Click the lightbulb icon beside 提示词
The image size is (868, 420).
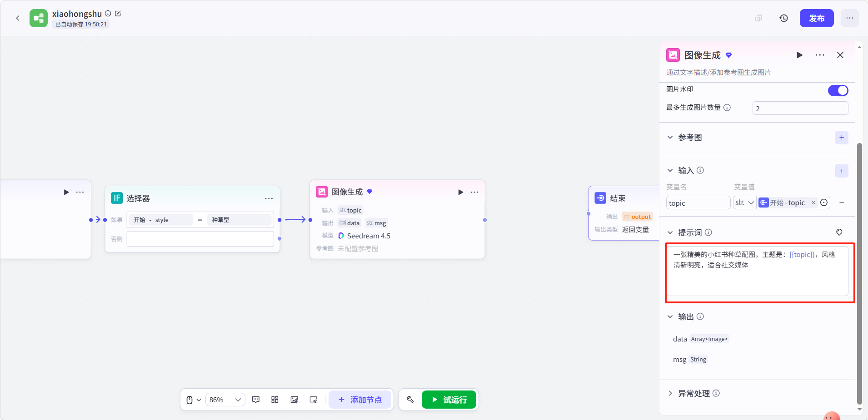pos(839,232)
